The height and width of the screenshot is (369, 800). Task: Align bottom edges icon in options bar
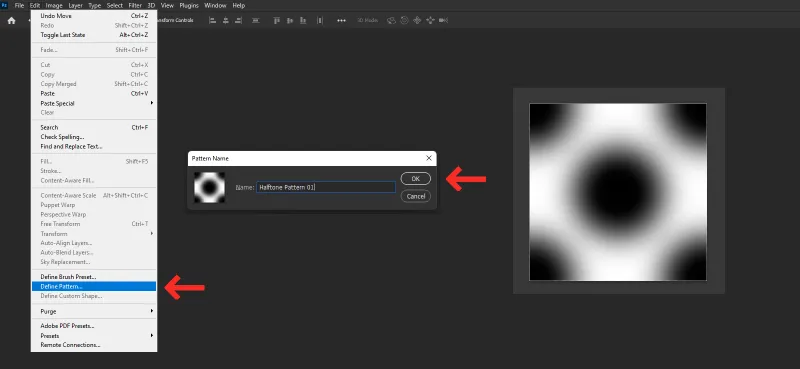(303, 20)
